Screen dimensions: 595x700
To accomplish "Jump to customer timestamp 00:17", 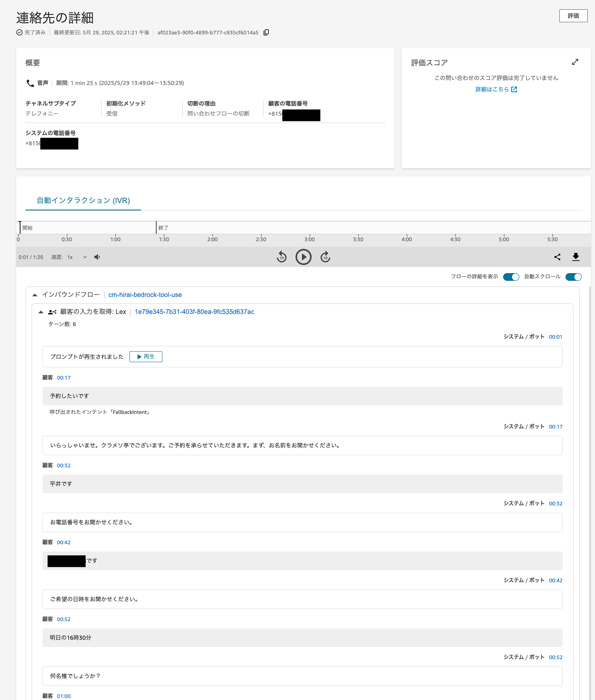I will pos(64,378).
